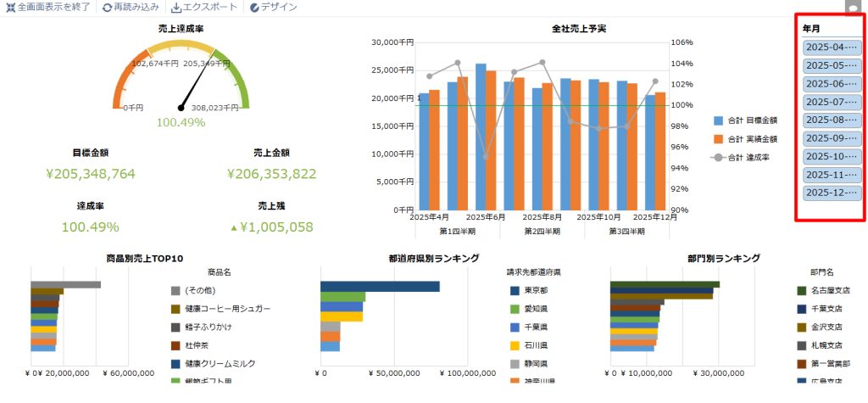This screenshot has height=403, width=868.
Task: Select the 2025-10 filter item
Action: [832, 157]
